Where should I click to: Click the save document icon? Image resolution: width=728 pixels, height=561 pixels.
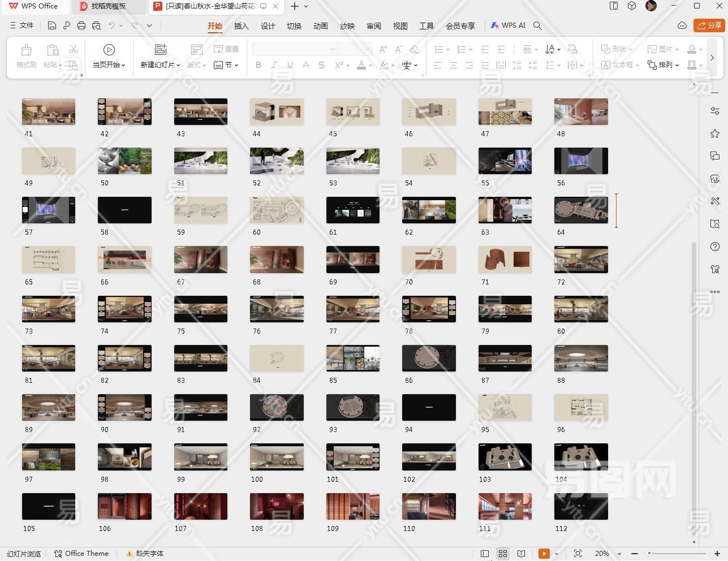point(52,25)
